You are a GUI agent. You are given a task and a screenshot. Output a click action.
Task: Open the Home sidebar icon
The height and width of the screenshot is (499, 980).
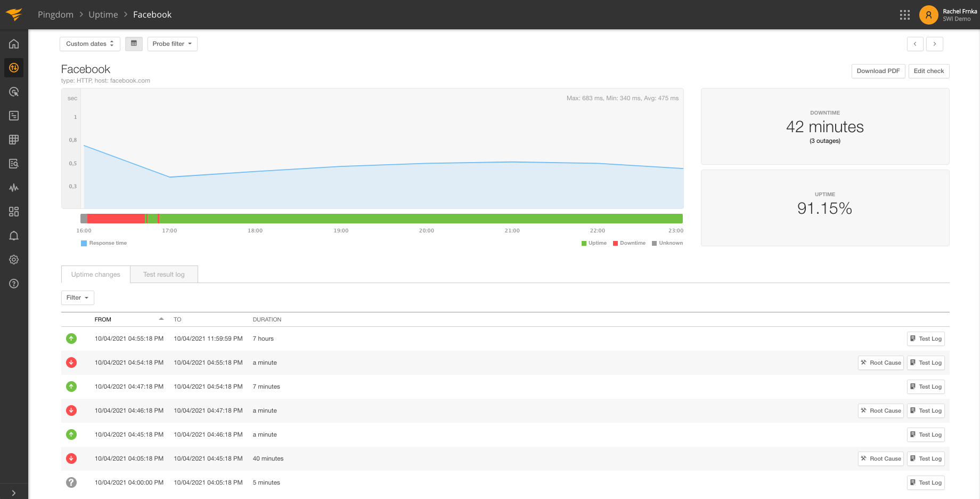point(14,44)
